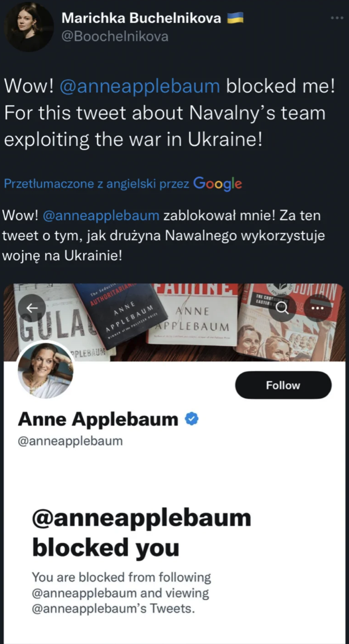The image size is (349, 644).
Task: Open Marichka Buchelnikova's profile avatar
Action: tap(29, 27)
